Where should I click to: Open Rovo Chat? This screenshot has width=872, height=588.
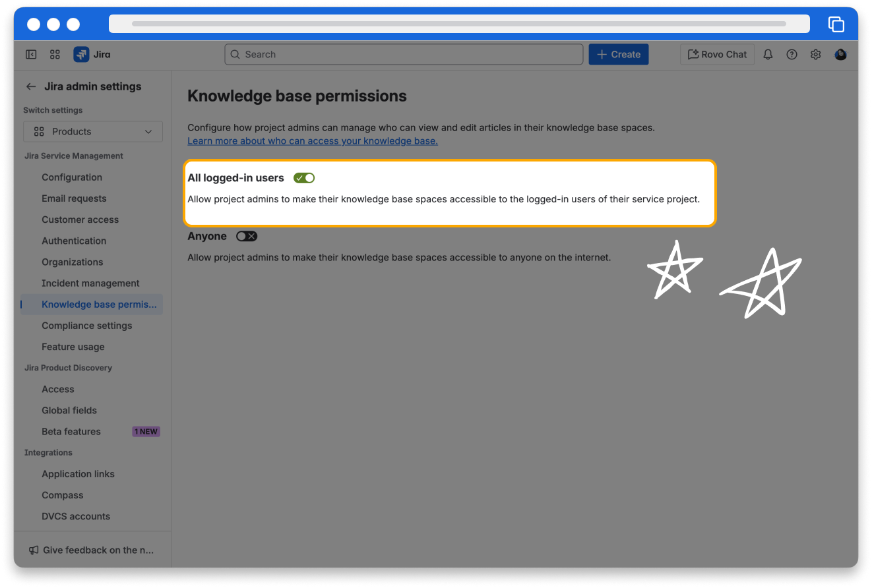[717, 55]
